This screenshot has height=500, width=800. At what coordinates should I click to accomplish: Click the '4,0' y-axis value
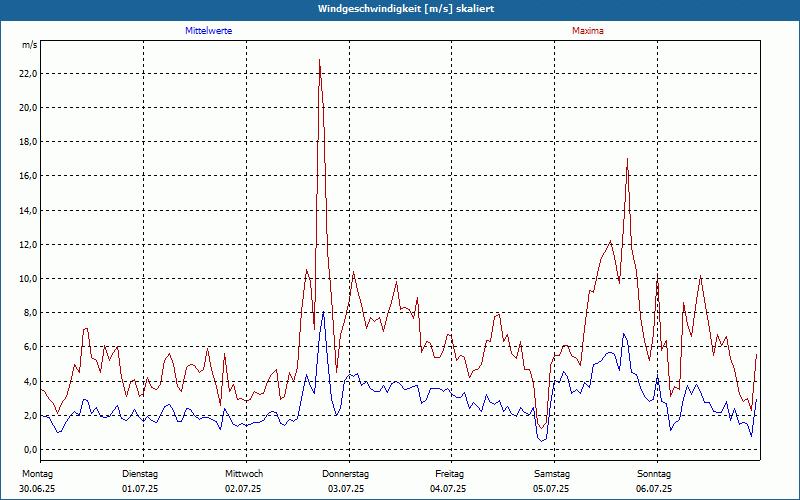(30, 382)
